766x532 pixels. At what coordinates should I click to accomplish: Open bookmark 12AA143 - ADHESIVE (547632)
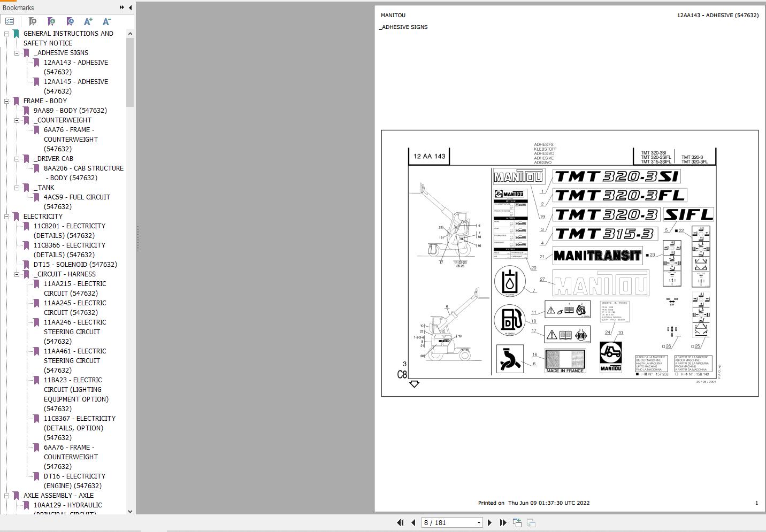coord(76,67)
